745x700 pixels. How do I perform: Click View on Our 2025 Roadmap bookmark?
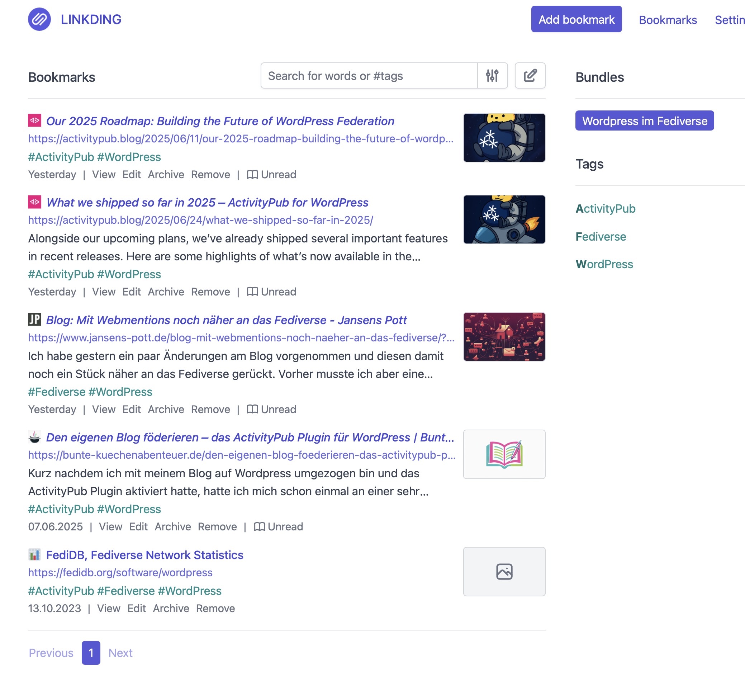pyautogui.click(x=104, y=175)
